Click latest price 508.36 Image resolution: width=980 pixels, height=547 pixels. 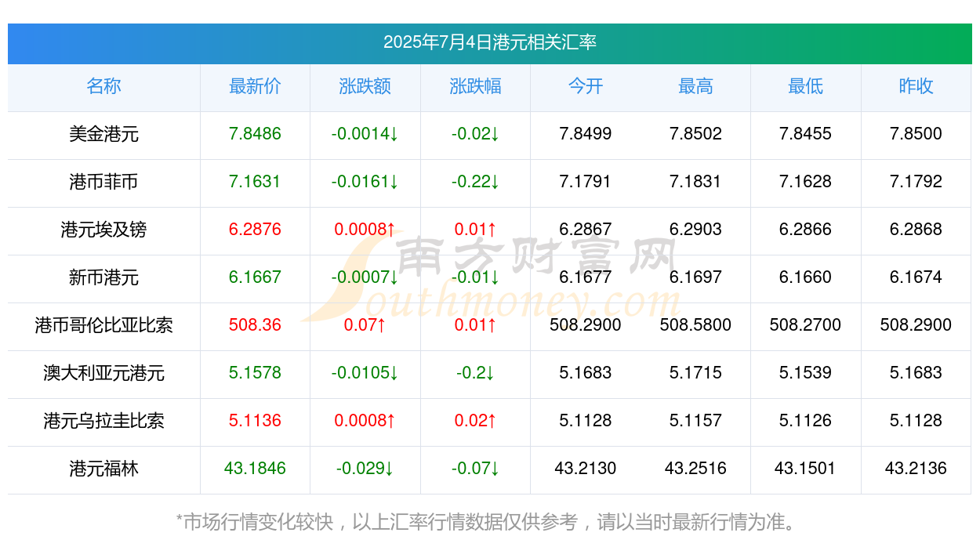255,325
